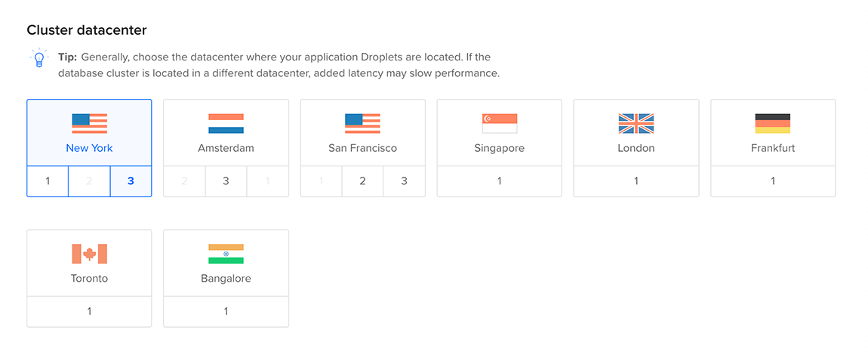The width and height of the screenshot is (868, 352).
Task: Select New York datacenter 1
Action: click(x=48, y=181)
